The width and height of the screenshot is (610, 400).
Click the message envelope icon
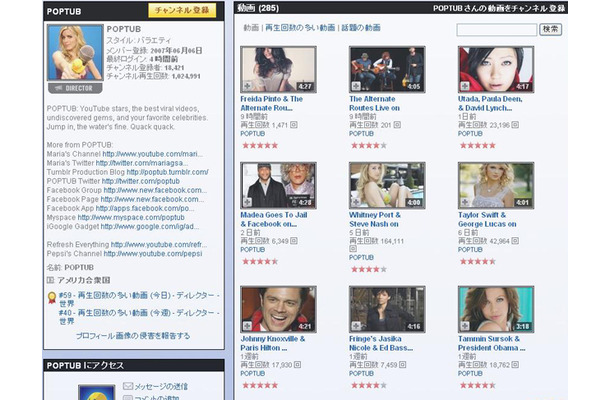click(x=128, y=386)
